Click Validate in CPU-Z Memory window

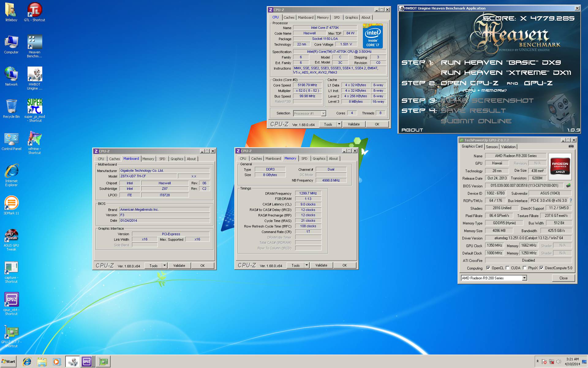[321, 265]
